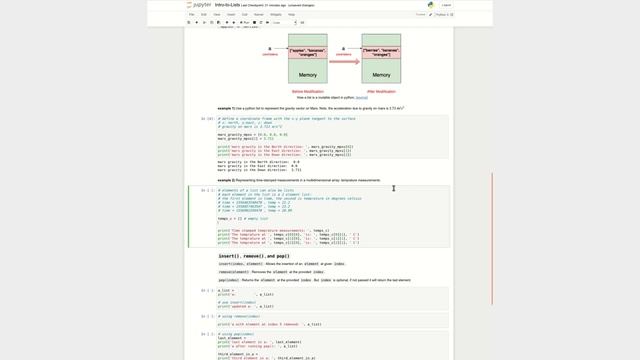Move selected cell down arrow

point(234,22)
